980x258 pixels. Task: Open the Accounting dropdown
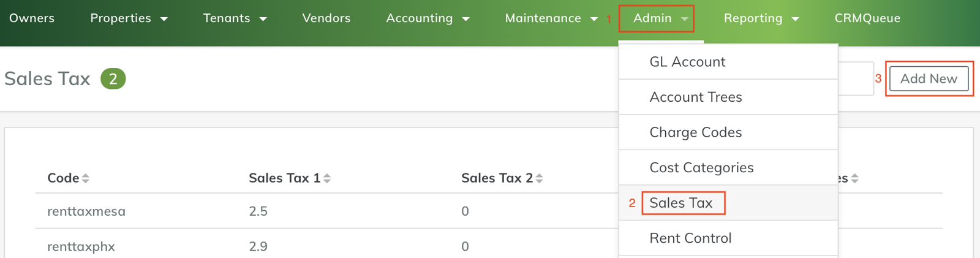coord(428,18)
